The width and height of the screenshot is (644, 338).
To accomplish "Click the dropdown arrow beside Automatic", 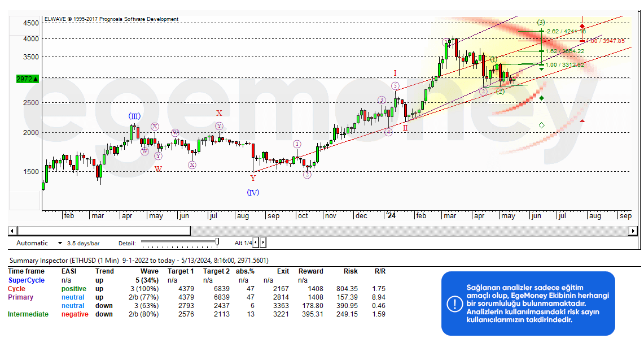I will click(x=60, y=243).
